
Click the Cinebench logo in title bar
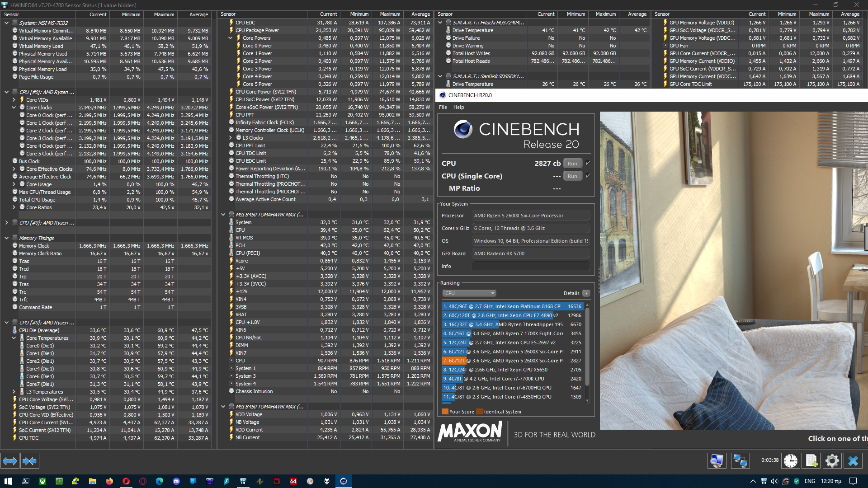442,95
